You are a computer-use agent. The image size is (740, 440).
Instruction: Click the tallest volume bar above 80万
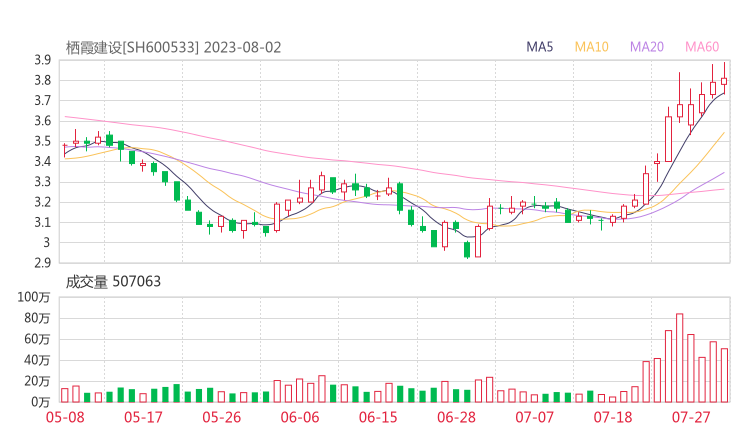(x=680, y=358)
